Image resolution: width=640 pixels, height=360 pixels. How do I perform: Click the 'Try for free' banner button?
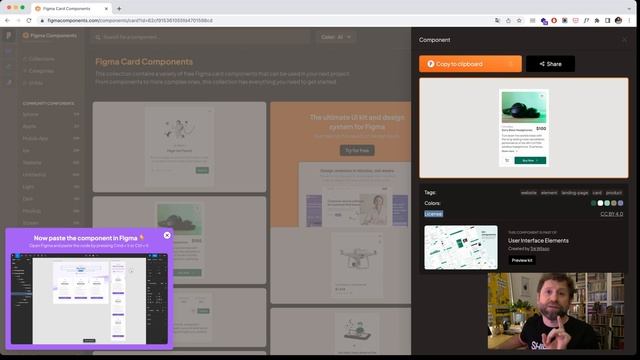[357, 150]
